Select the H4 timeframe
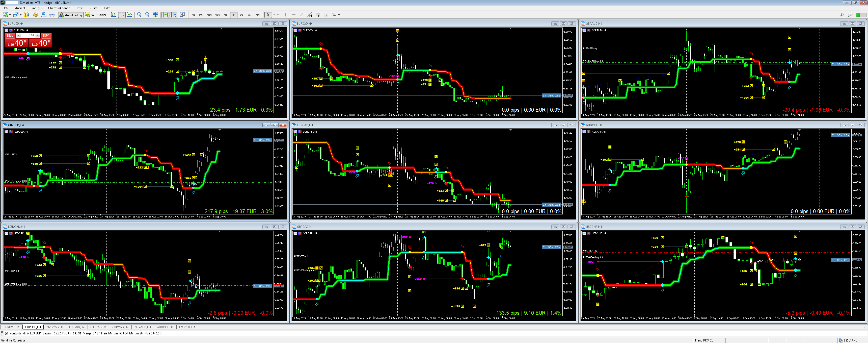This screenshot has width=868, height=343. (x=233, y=15)
